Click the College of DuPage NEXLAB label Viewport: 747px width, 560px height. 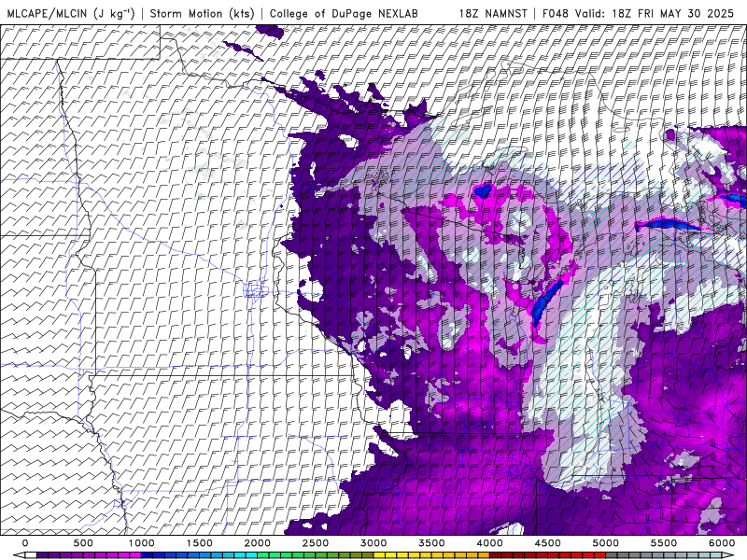(344, 13)
